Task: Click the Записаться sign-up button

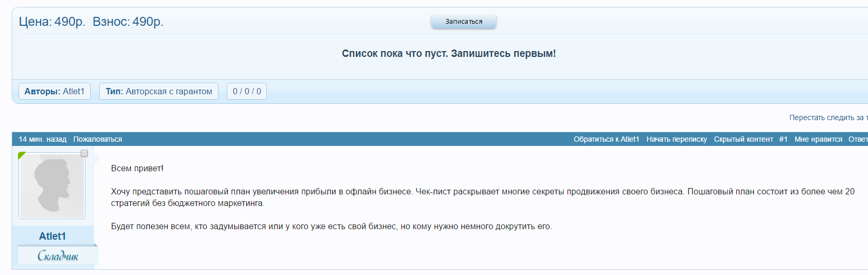Action: [464, 22]
